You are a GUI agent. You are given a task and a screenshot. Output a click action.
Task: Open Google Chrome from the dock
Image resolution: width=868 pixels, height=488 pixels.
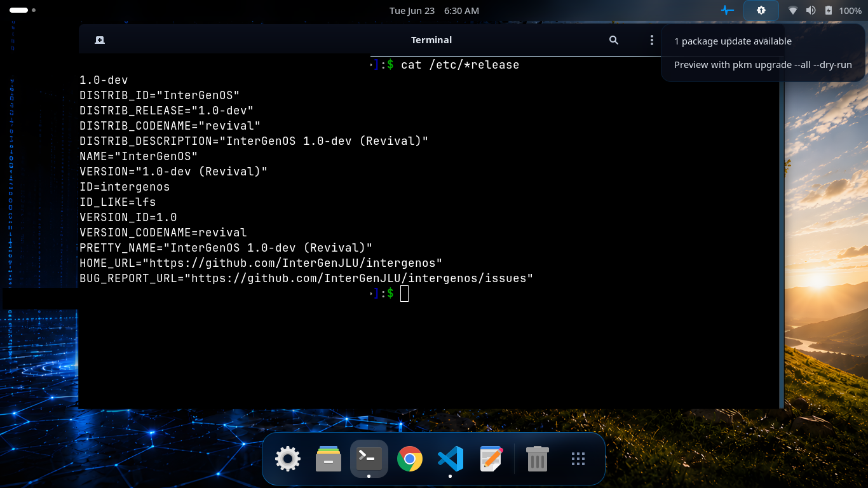[410, 459]
